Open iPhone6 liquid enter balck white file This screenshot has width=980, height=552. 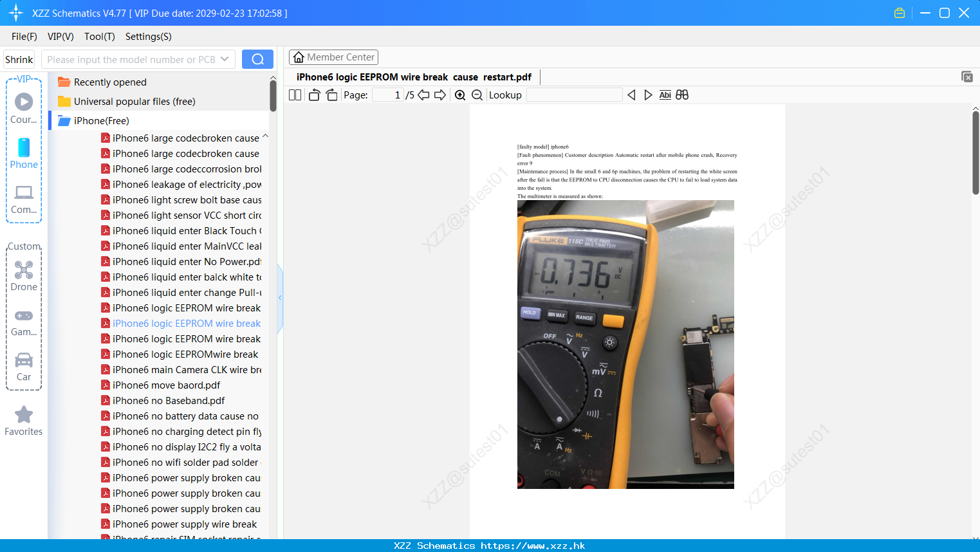[x=181, y=277]
